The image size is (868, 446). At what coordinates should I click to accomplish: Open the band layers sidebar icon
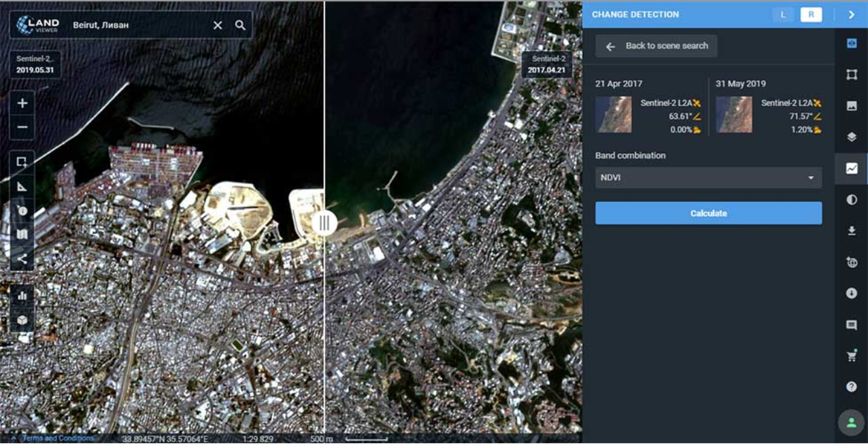pos(851,137)
